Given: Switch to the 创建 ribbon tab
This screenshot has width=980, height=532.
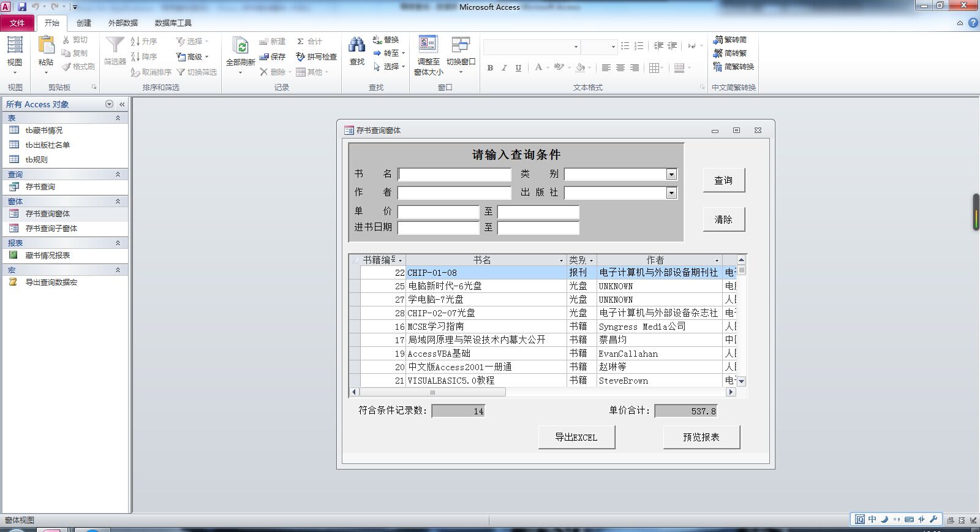Looking at the screenshot, I should click(x=84, y=23).
